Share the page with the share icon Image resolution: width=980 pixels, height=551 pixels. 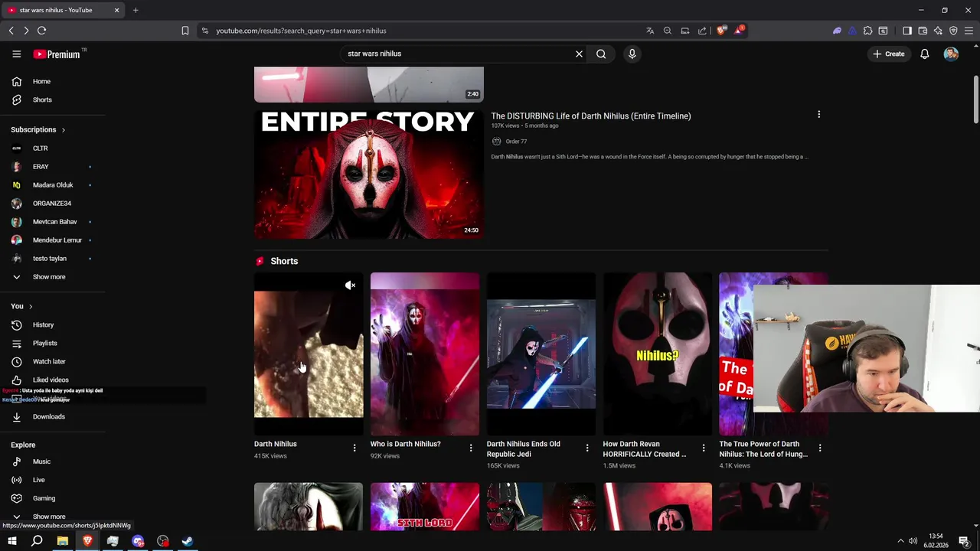[x=702, y=31]
